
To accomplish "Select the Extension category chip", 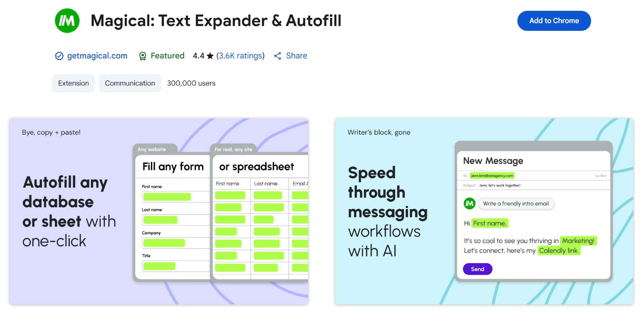I will click(x=73, y=83).
